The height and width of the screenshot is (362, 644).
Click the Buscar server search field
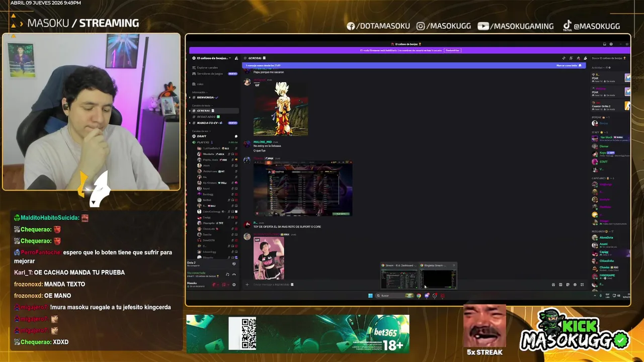[608, 58]
